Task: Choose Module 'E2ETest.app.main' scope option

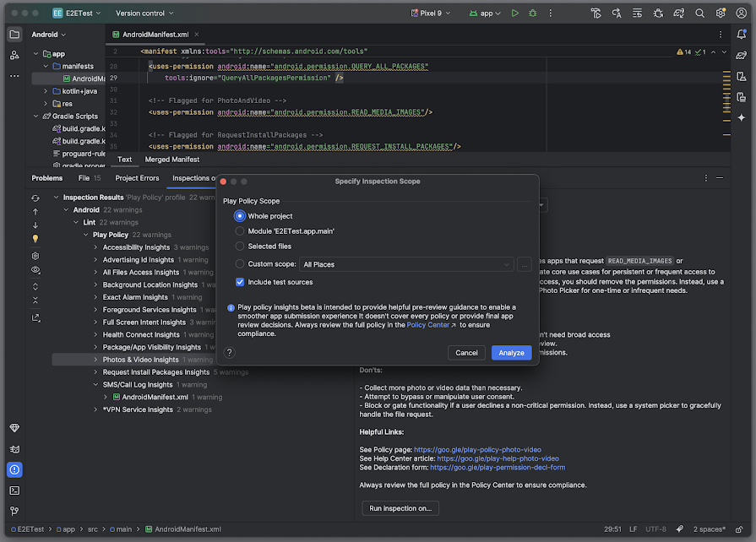Action: pyautogui.click(x=285, y=231)
